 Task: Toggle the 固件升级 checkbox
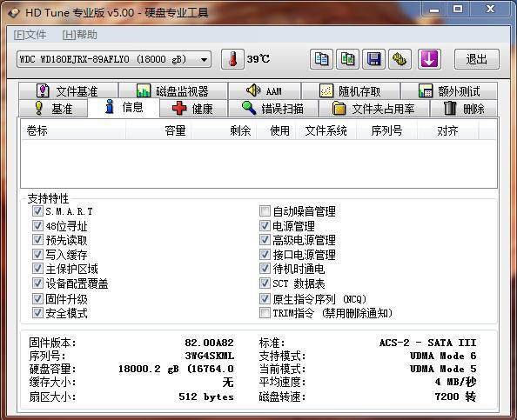(x=37, y=299)
